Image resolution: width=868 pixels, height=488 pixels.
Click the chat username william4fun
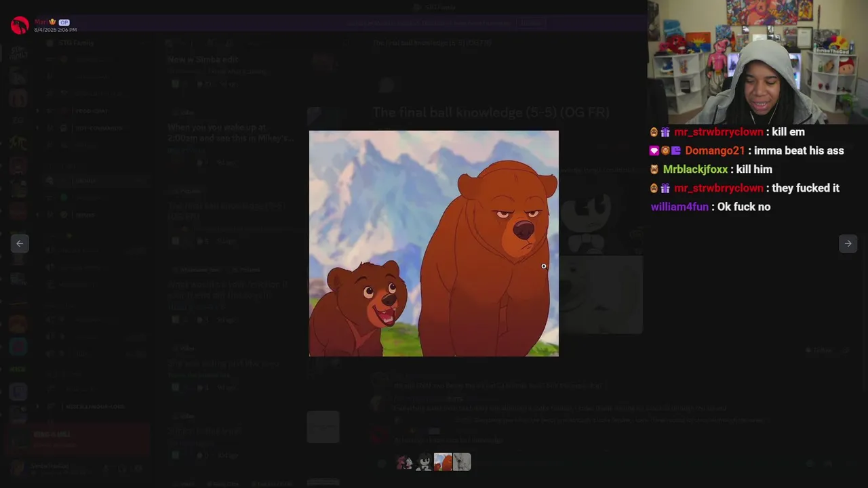click(679, 207)
